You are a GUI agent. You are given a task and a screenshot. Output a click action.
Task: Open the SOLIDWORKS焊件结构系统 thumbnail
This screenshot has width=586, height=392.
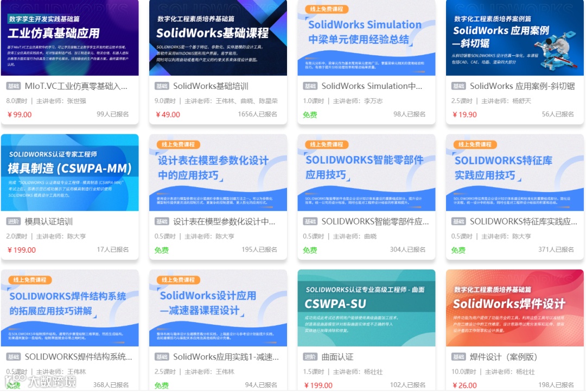point(70,308)
